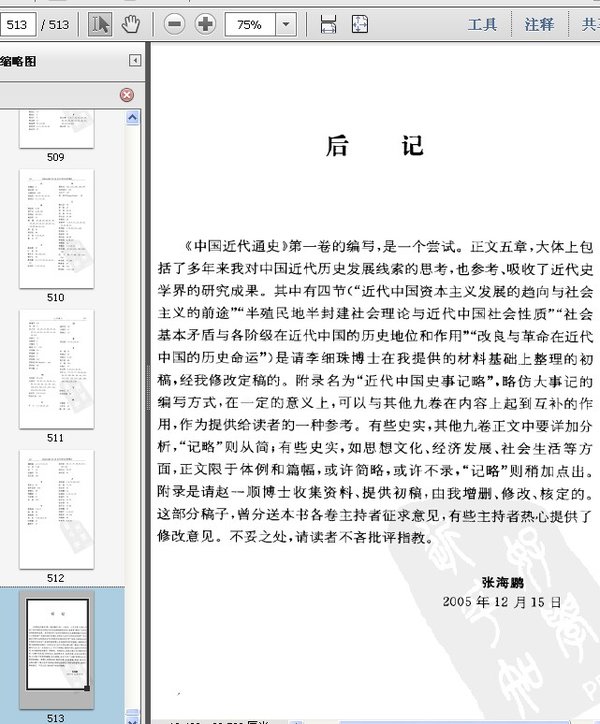Click the fit-width scrolling mode icon

328,24
